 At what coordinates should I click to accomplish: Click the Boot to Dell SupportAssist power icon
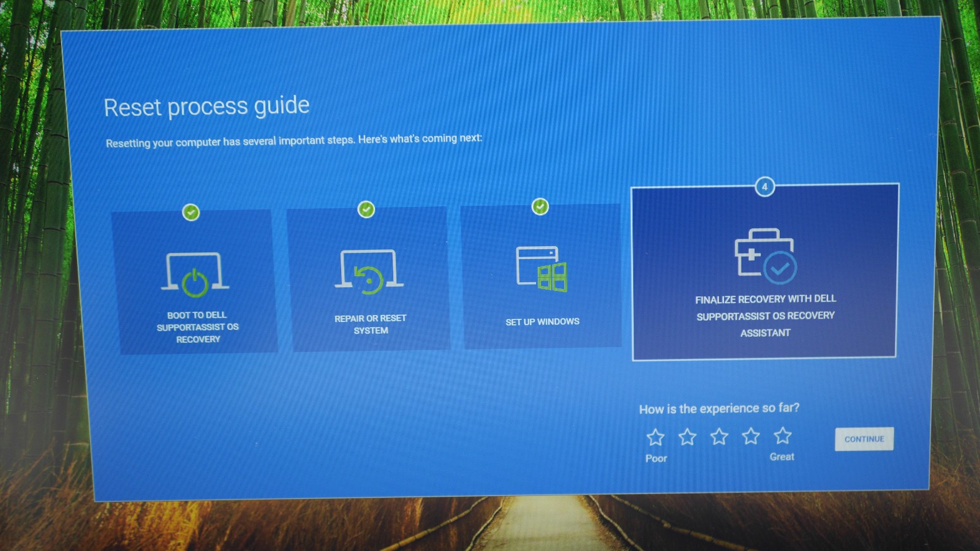195,275
